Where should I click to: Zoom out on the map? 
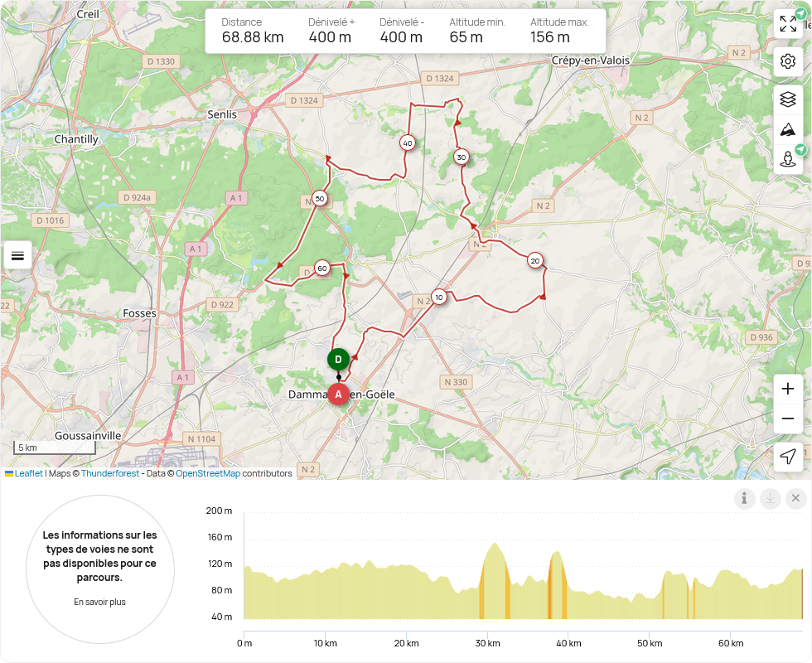(x=788, y=419)
